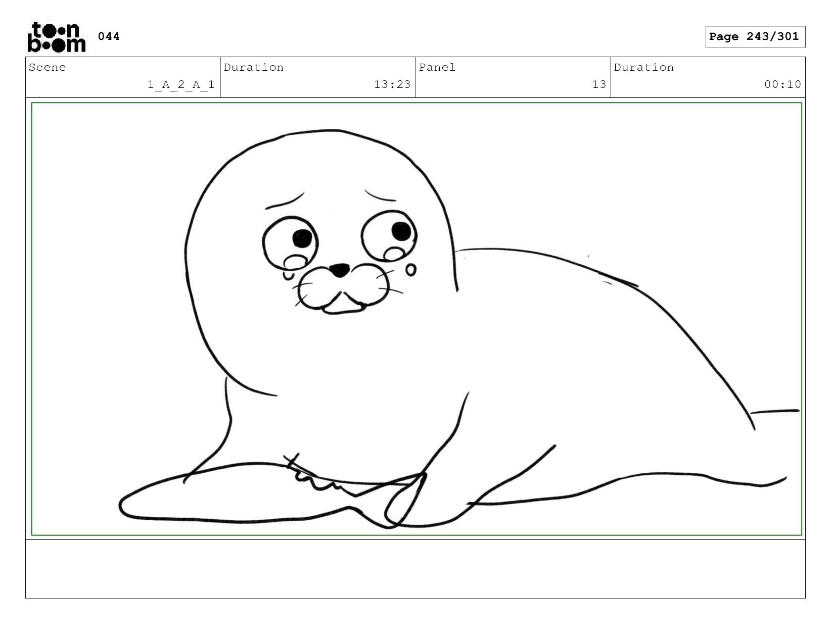Click the seal drawing storyboard panel
Image resolution: width=832 pixels, height=644 pixels.
(x=417, y=319)
